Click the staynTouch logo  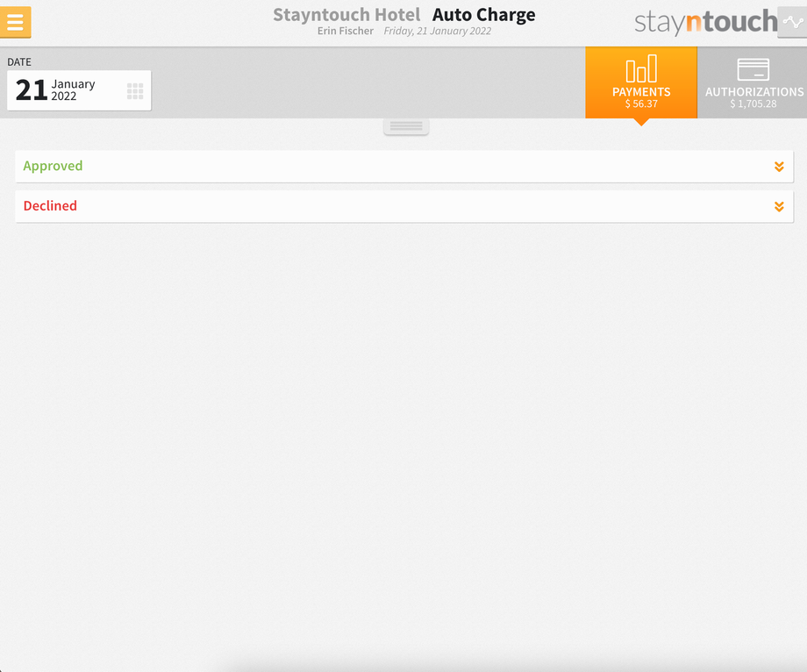[705, 22]
